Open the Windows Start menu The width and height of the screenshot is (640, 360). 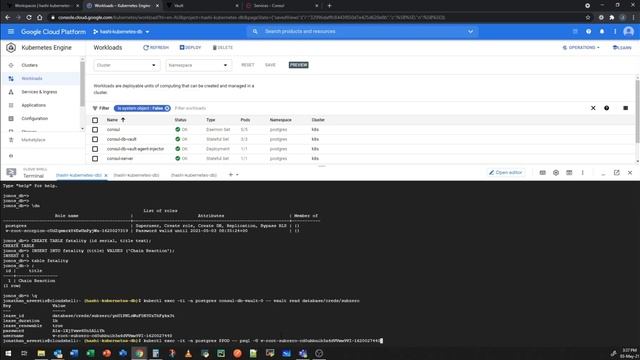8,353
